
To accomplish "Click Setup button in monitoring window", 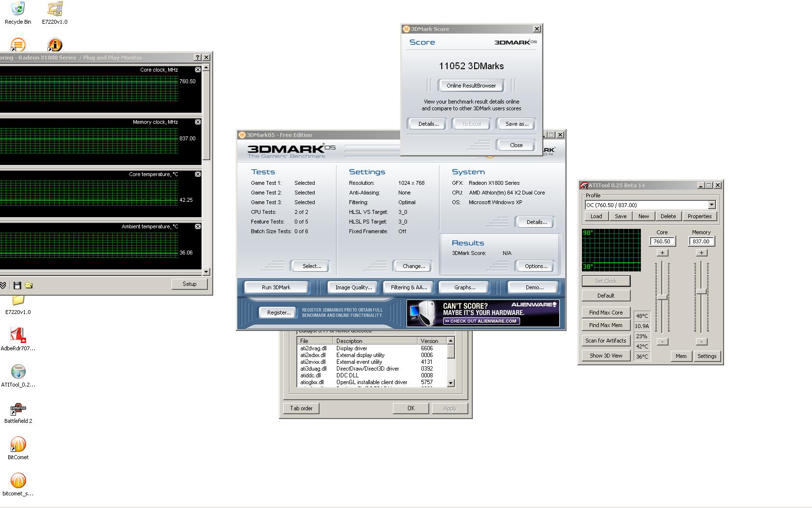I will 189,284.
